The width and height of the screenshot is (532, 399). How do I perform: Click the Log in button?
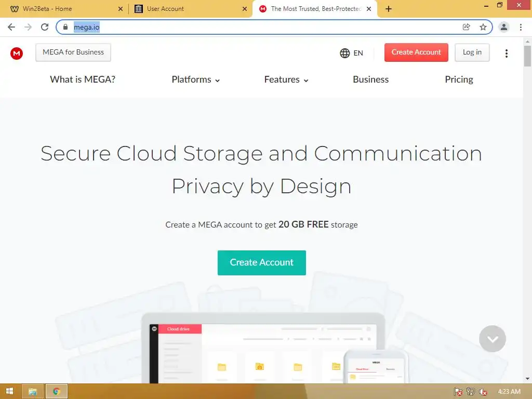click(472, 52)
